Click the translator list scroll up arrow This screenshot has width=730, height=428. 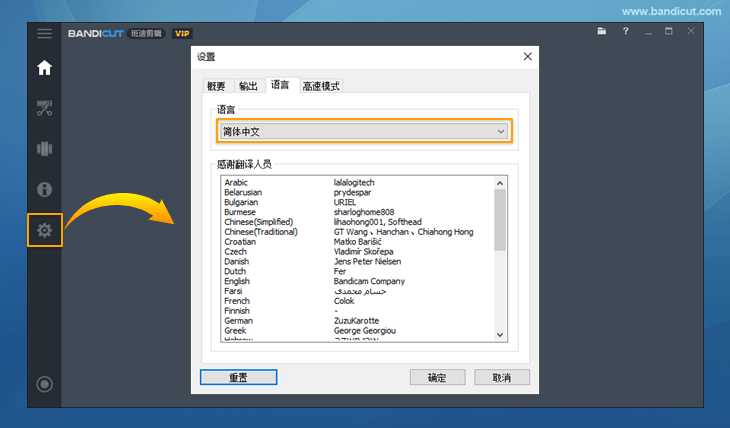pos(500,183)
